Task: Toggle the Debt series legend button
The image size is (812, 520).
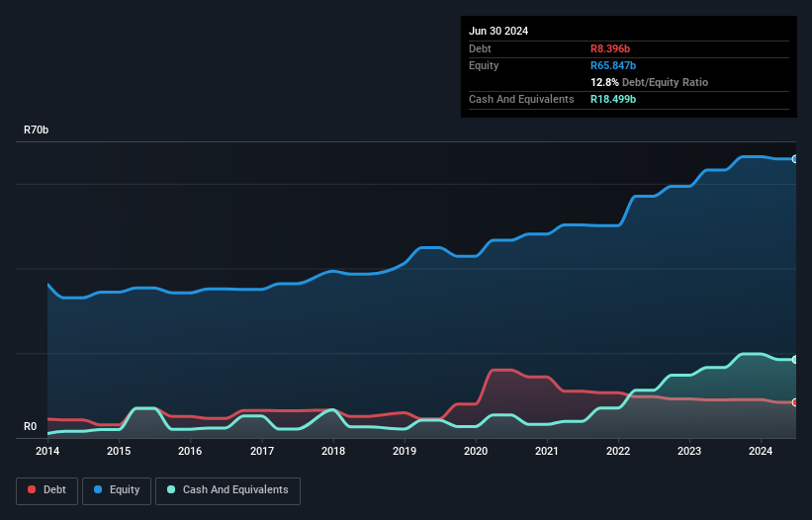Action: 45,490
